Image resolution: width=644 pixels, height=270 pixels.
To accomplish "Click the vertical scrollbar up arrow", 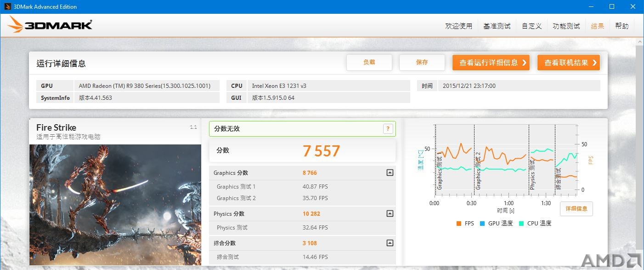I will 640,42.
